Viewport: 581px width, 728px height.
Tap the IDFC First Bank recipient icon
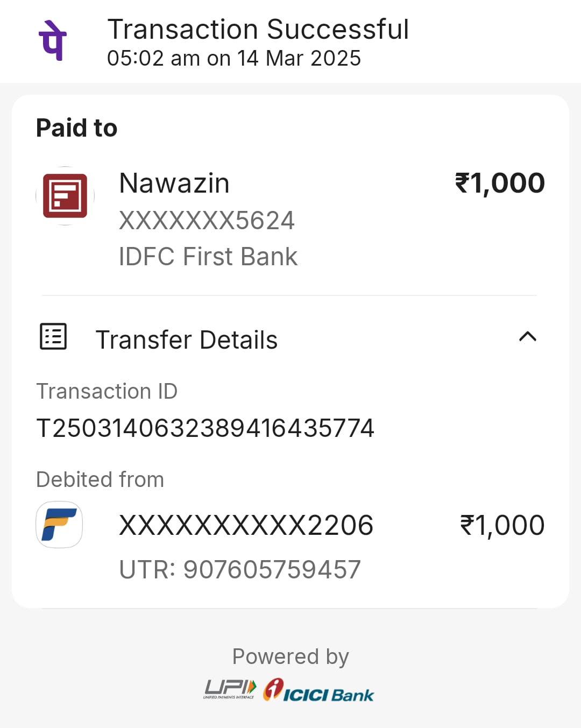pos(65,196)
